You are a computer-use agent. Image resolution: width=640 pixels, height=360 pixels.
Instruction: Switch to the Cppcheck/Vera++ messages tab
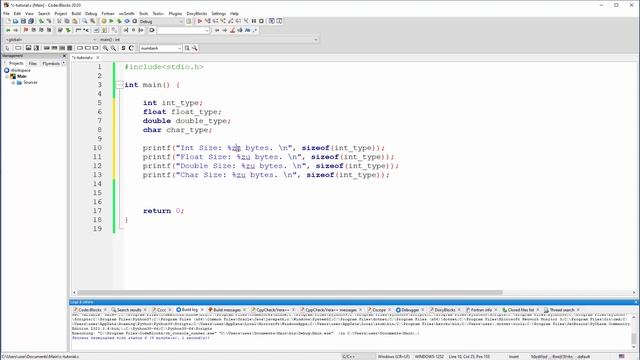tap(330, 310)
